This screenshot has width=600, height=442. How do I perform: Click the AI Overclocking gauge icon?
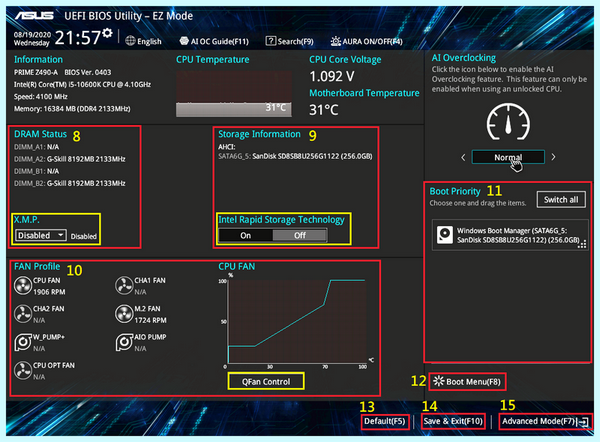tap(508, 122)
